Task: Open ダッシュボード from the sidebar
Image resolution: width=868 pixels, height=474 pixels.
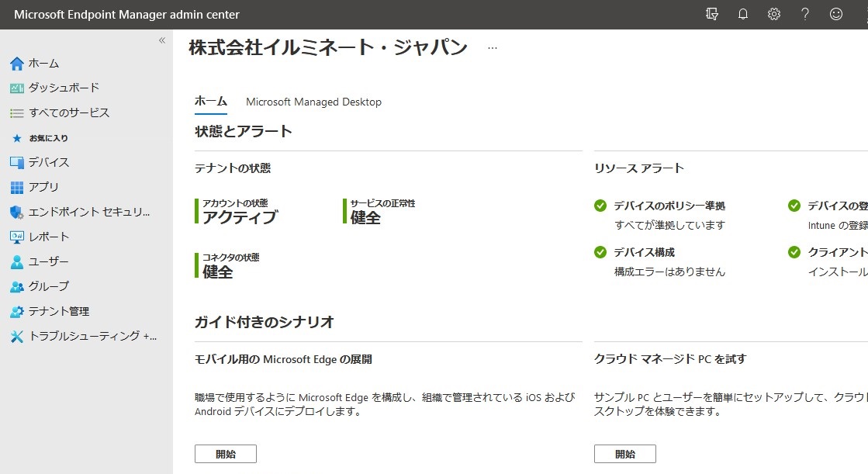Action: pyautogui.click(x=64, y=88)
